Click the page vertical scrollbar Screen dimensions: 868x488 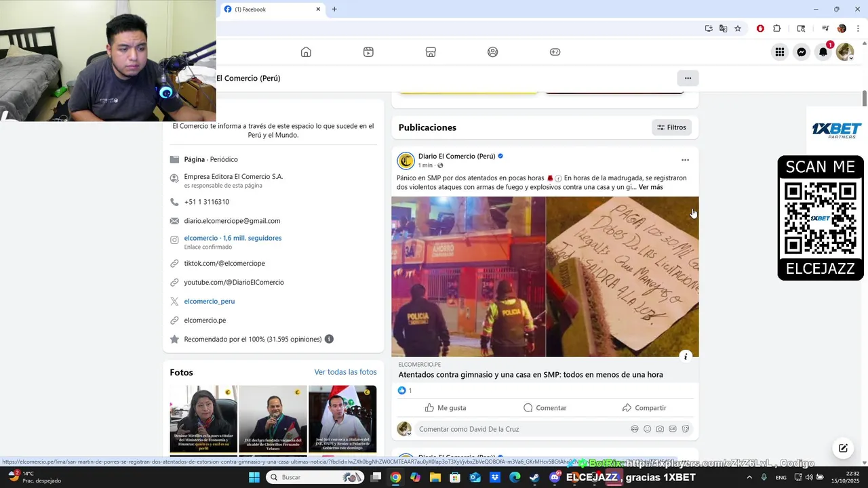[865, 98]
